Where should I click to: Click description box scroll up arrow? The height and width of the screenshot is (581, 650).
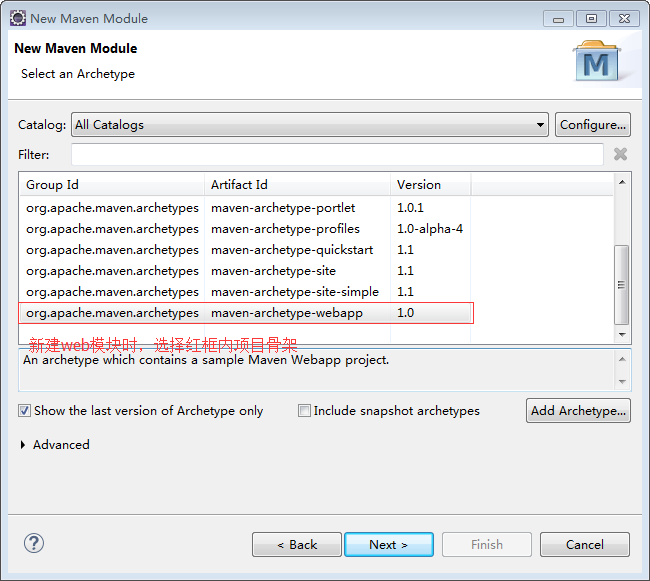622,359
